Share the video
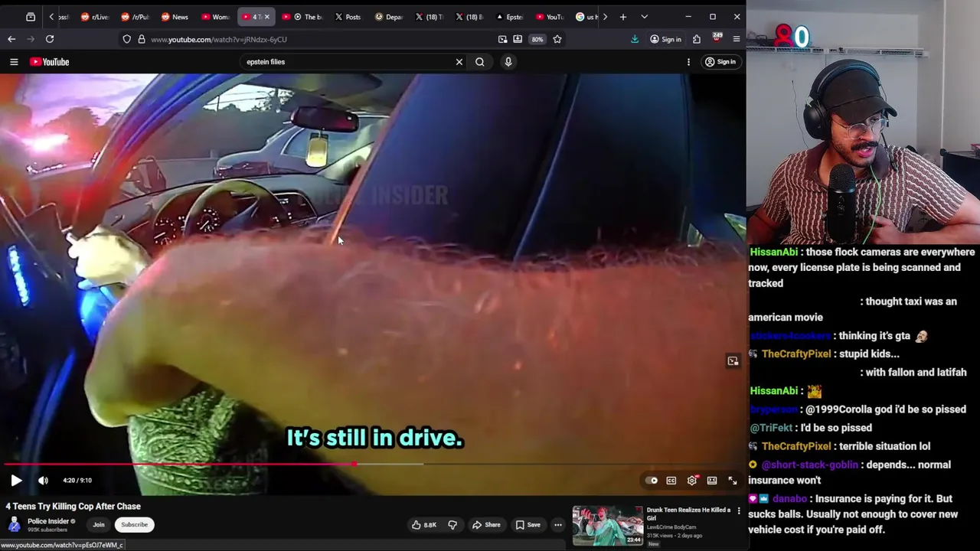Viewport: 980px width, 551px height. tap(486, 525)
